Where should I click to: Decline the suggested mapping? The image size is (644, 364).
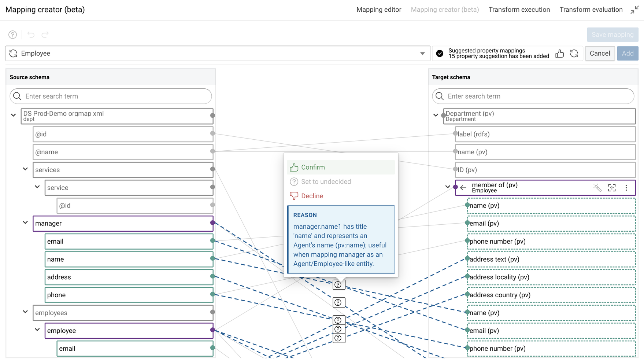pyautogui.click(x=312, y=196)
